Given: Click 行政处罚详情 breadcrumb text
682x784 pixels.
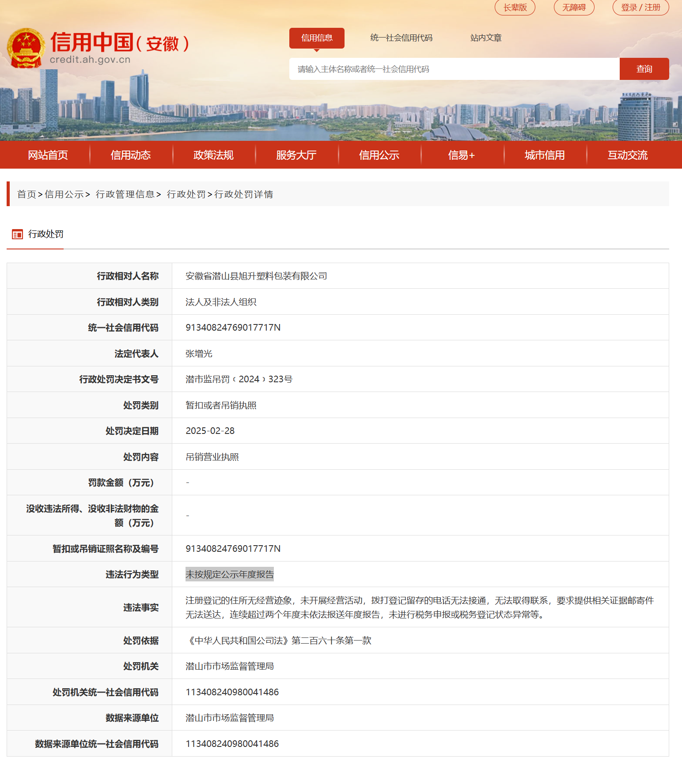Looking at the screenshot, I should click(x=244, y=194).
